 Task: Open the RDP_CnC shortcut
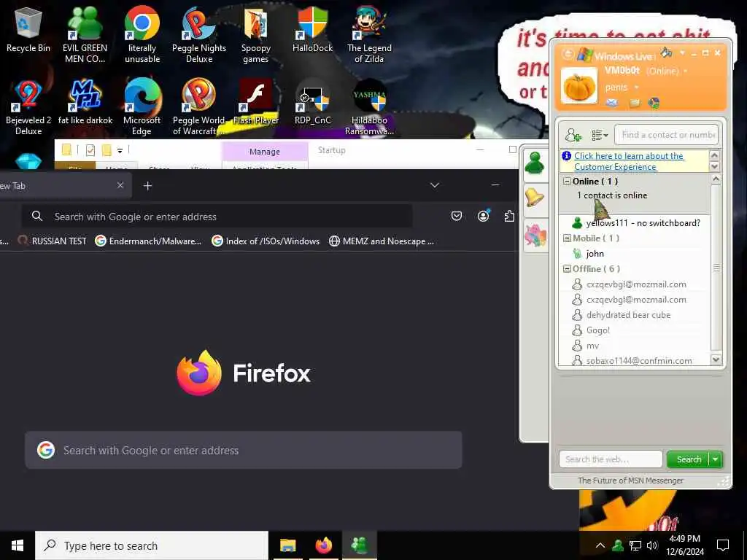click(x=312, y=102)
